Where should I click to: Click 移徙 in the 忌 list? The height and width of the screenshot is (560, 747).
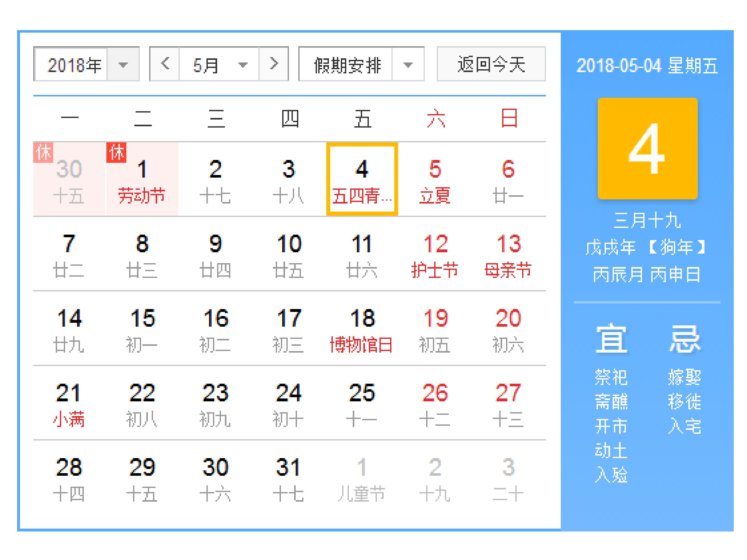(684, 402)
